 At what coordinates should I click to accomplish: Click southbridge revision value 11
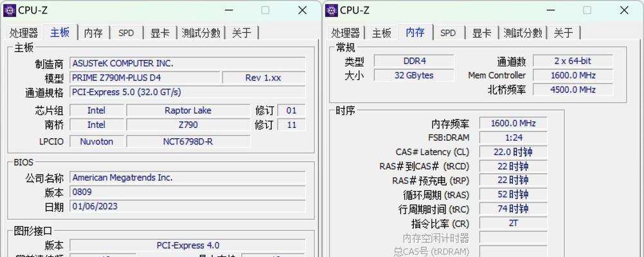pyautogui.click(x=292, y=125)
